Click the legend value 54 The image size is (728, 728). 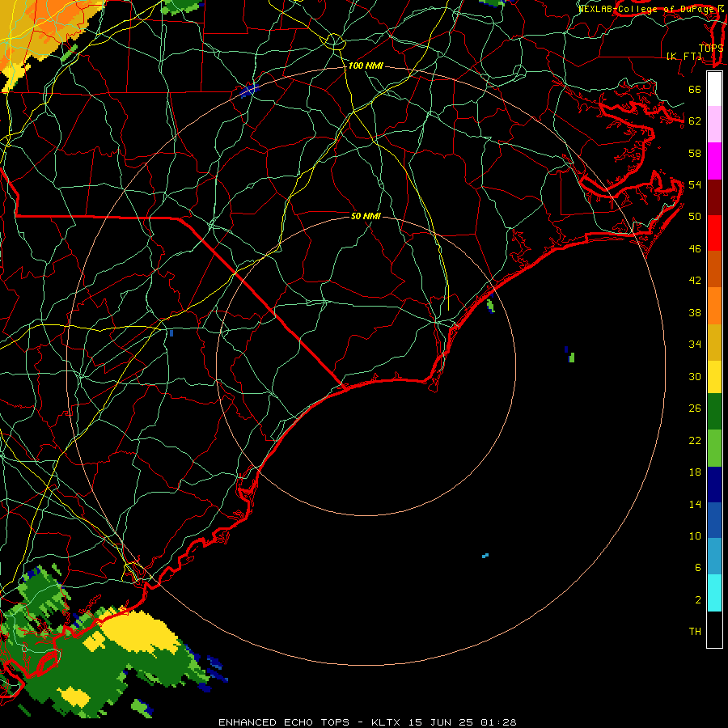pyautogui.click(x=695, y=184)
